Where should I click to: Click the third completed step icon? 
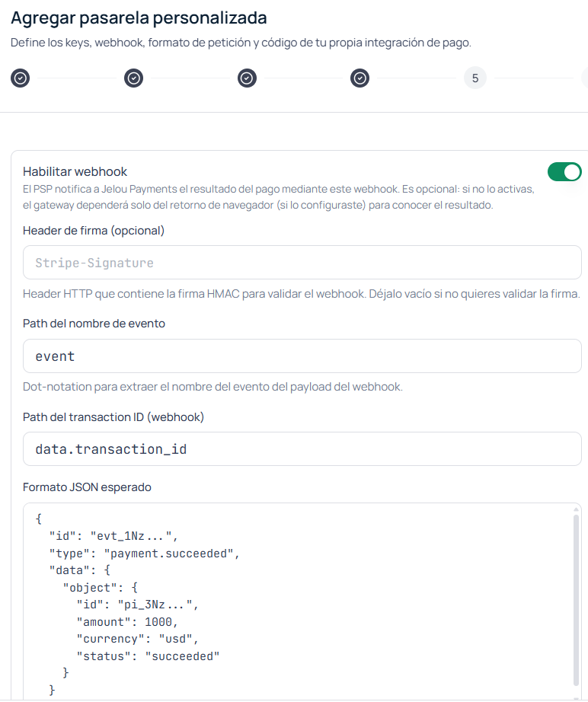click(x=247, y=78)
